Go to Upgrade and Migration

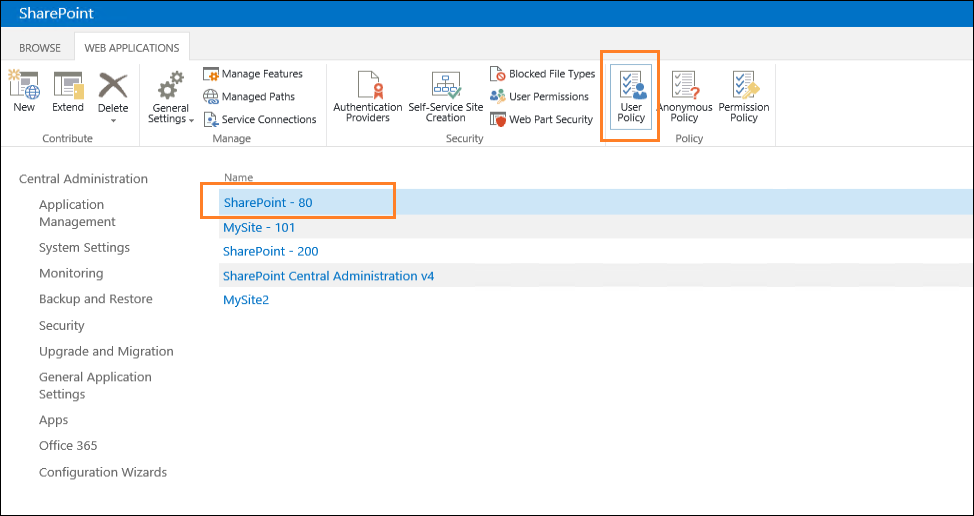106,351
